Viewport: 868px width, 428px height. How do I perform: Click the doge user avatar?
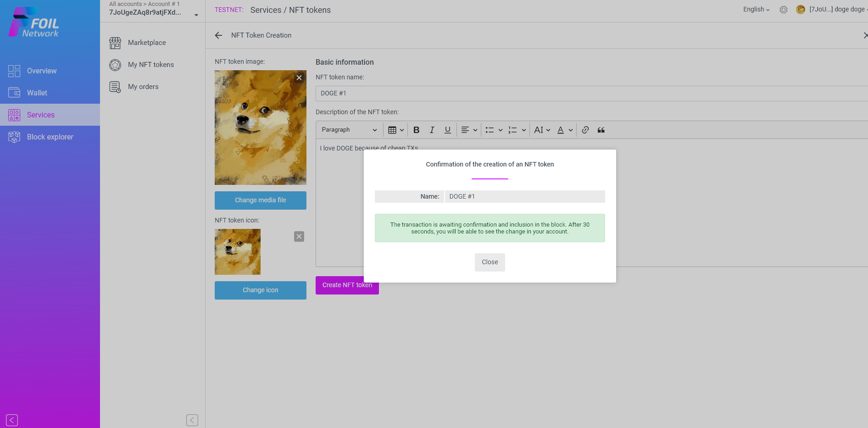801,10
